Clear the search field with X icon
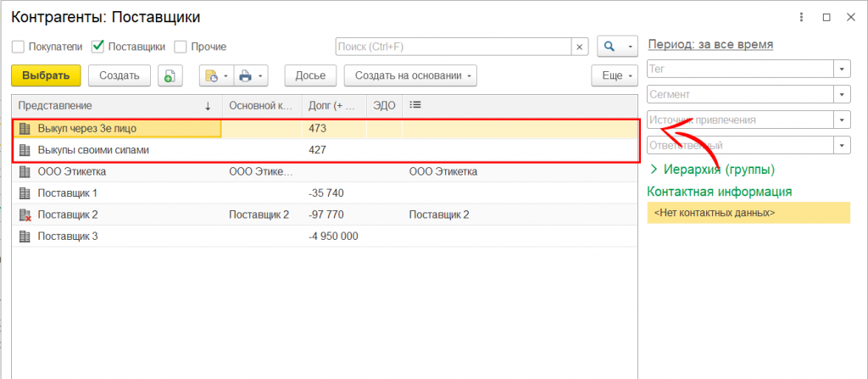Viewport: 868px width, 379px height. pos(580,47)
